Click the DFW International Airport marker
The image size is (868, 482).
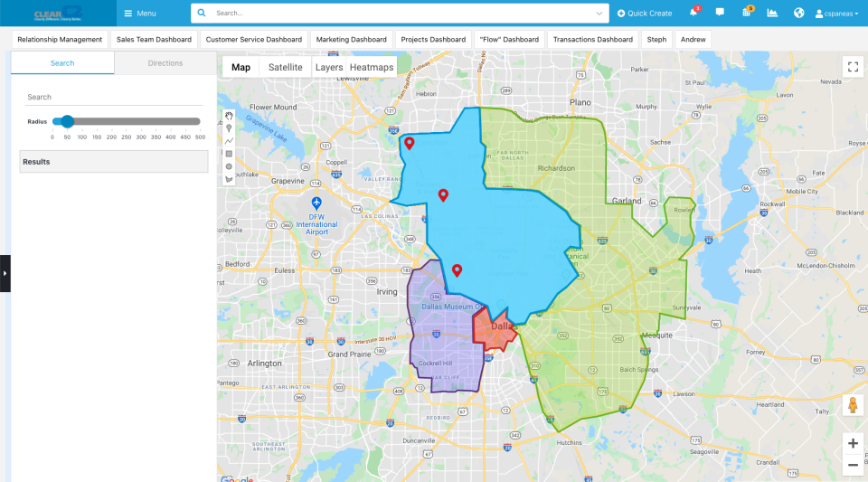(316, 203)
